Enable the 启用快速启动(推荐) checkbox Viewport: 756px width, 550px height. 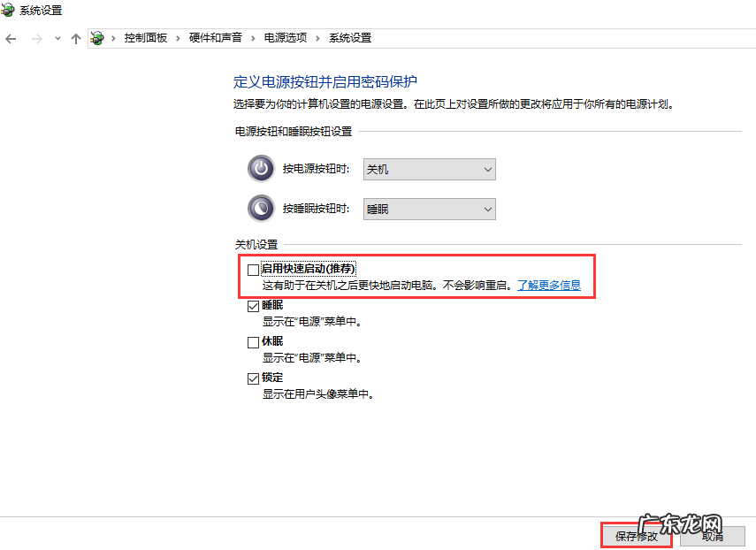[x=253, y=268]
